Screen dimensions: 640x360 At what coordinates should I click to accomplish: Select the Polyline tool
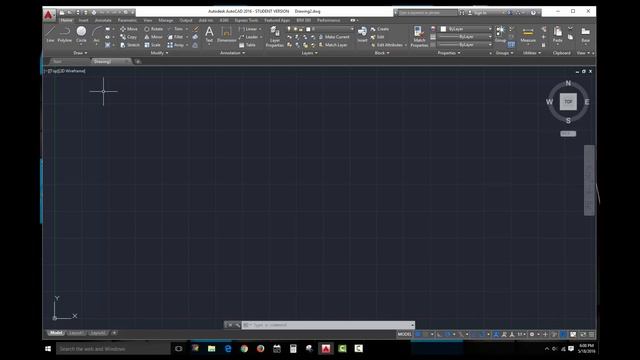[64, 34]
